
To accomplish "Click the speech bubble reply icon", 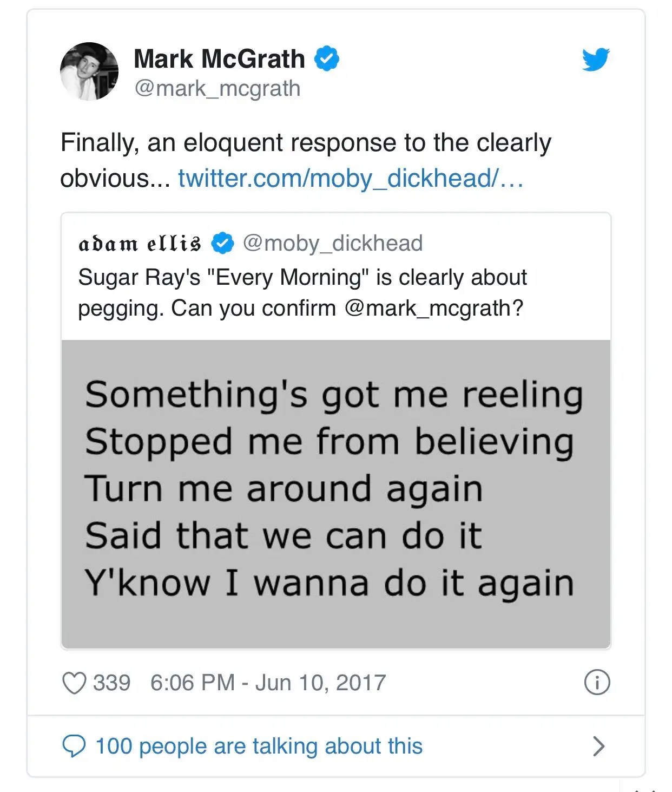I will pos(74,746).
